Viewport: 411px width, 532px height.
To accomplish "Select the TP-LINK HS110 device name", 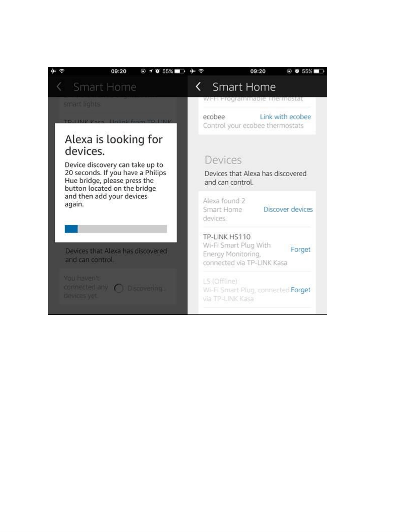I will [227, 237].
